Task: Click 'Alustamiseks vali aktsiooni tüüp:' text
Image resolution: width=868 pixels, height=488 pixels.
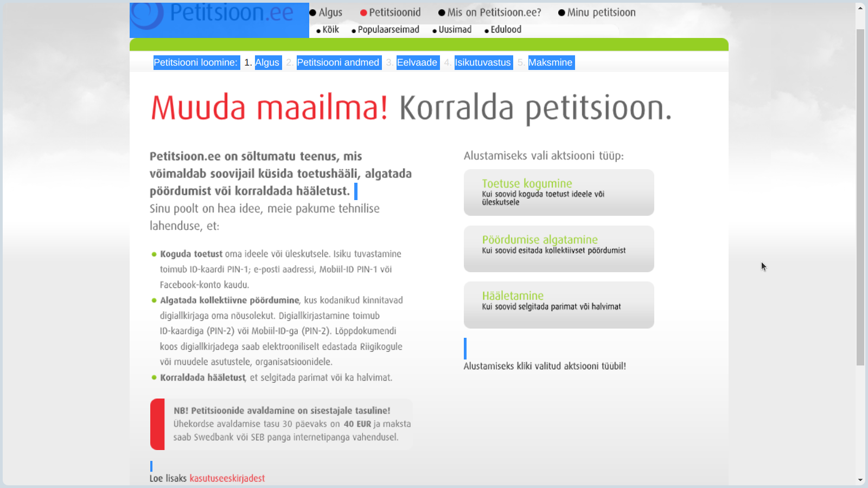Action: (x=544, y=156)
